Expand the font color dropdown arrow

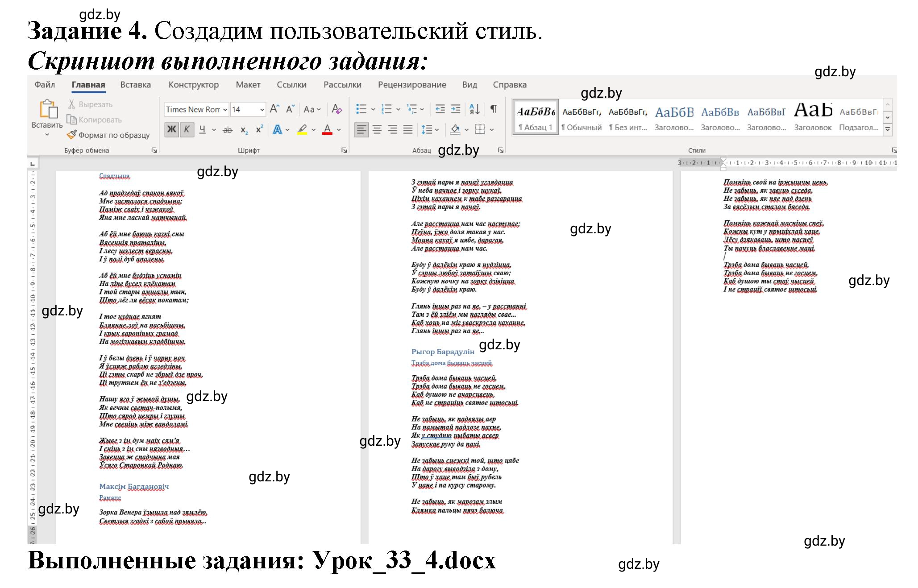pos(339,130)
